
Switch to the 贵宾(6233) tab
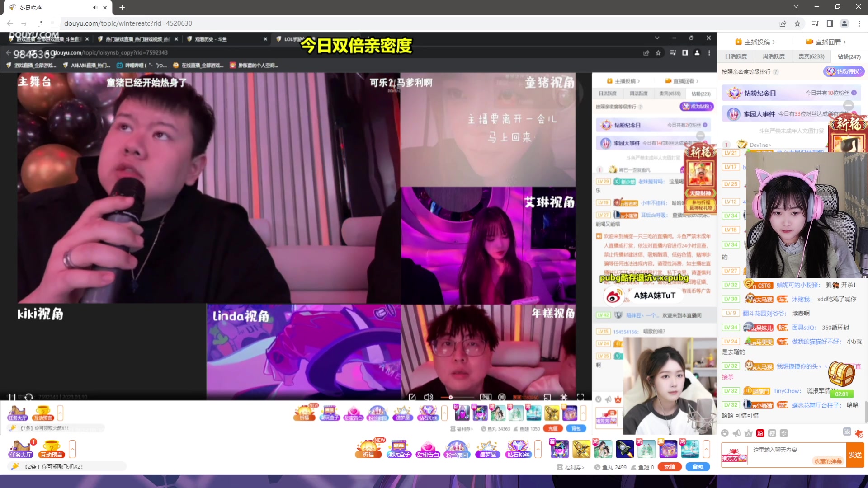811,56
